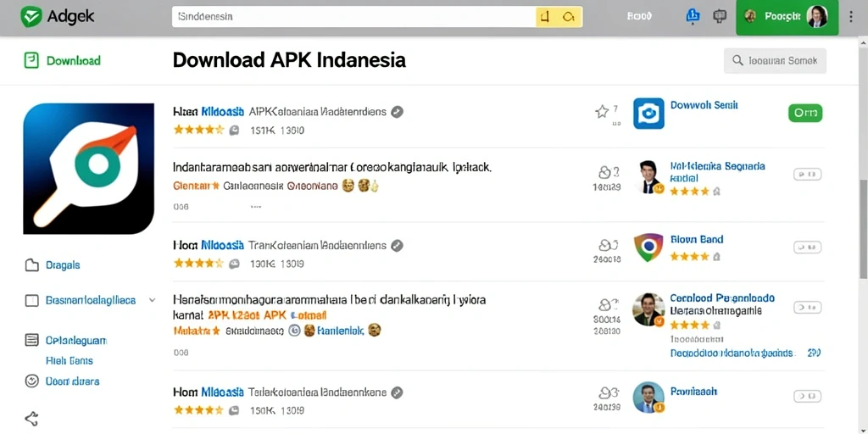Click the Ranleniak tag with emoji
This screenshot has height=434, width=868.
(342, 331)
